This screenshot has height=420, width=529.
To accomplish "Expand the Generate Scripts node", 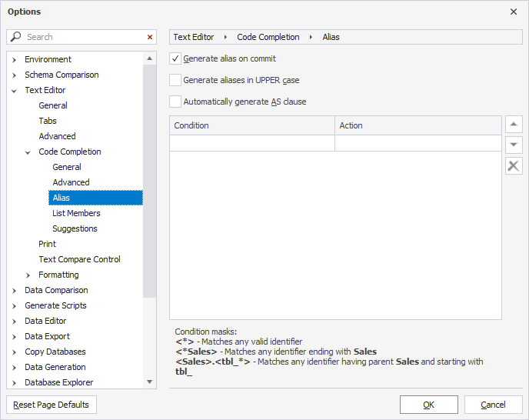I will (14, 306).
